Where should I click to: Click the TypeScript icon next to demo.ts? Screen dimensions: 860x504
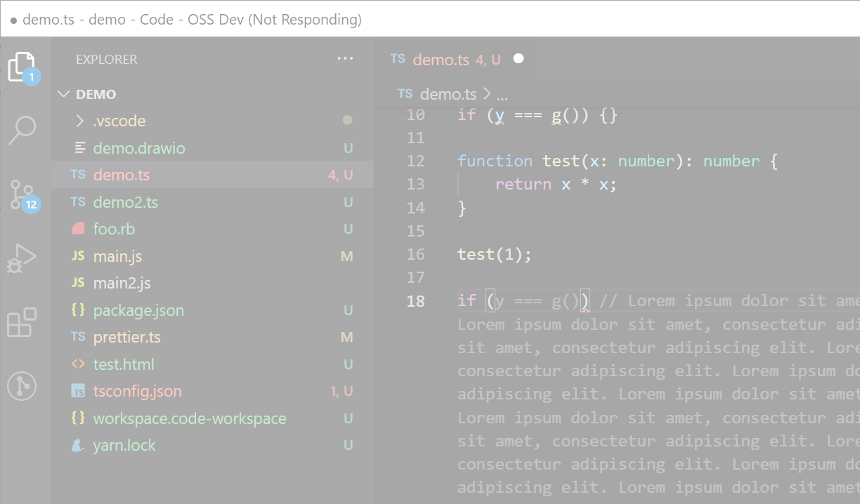(x=77, y=174)
